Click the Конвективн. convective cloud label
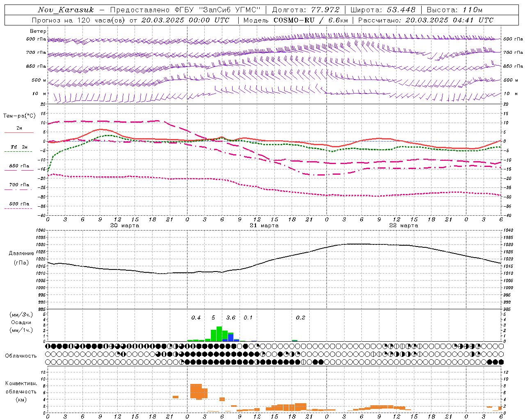The height and width of the screenshot is (420, 525). point(21,383)
